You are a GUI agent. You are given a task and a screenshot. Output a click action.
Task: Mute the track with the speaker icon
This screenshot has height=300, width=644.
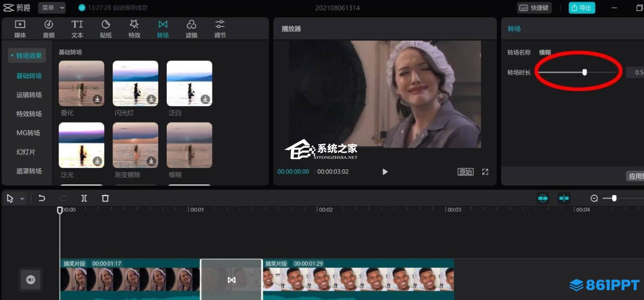pos(31,279)
